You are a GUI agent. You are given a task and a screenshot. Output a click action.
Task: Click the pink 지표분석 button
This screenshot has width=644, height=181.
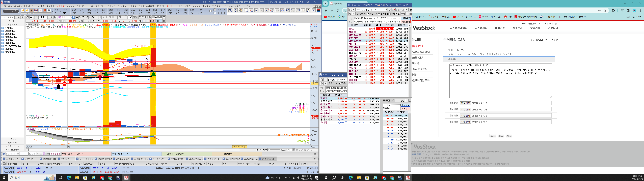coord(406,22)
